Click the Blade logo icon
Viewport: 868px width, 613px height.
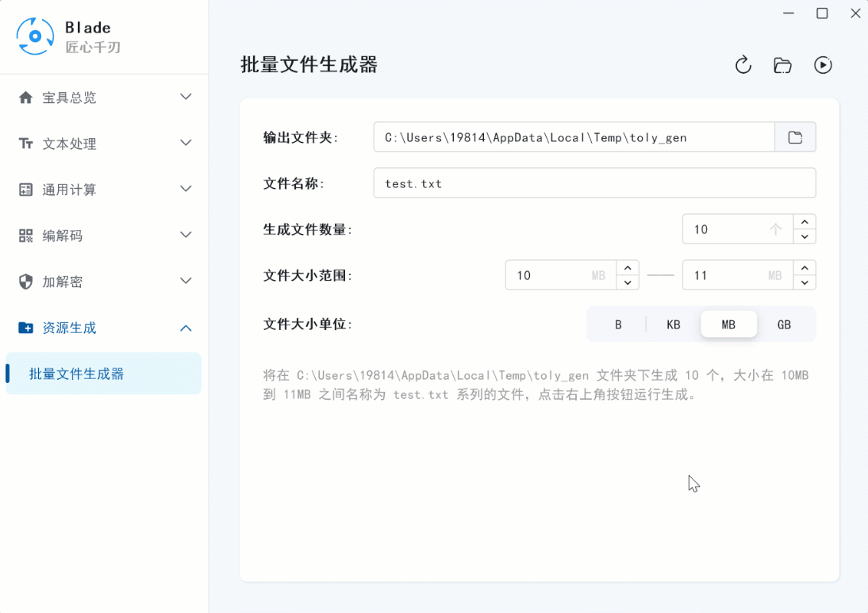(x=35, y=36)
